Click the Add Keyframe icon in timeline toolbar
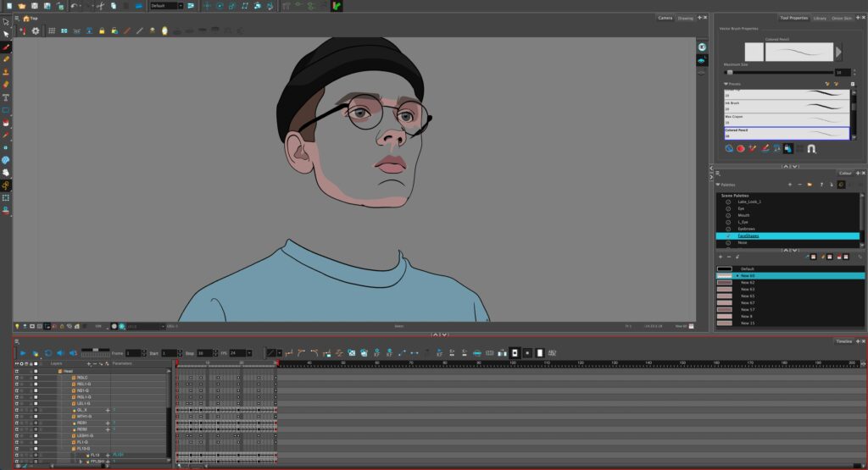The width and height of the screenshot is (868, 470). pos(377,353)
